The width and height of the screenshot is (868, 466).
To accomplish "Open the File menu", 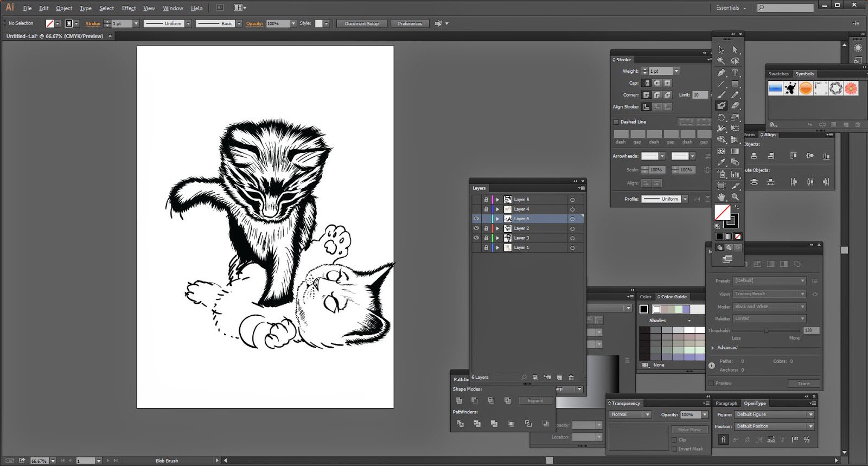I will (27, 8).
